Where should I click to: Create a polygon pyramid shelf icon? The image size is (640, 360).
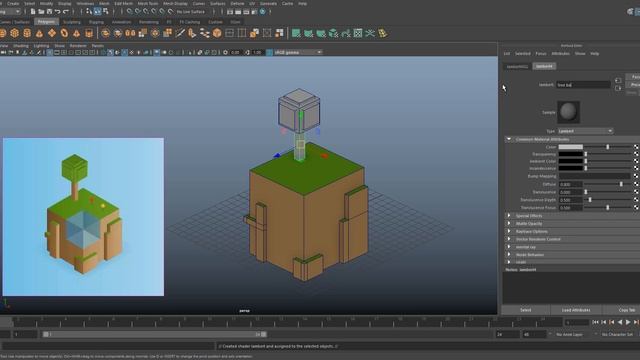click(76, 33)
